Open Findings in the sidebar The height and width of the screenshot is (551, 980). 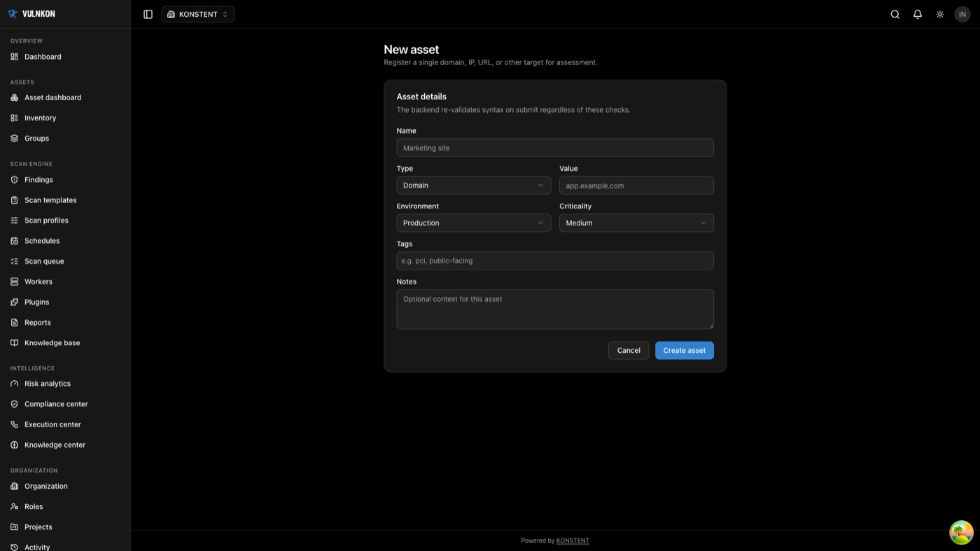click(65, 179)
